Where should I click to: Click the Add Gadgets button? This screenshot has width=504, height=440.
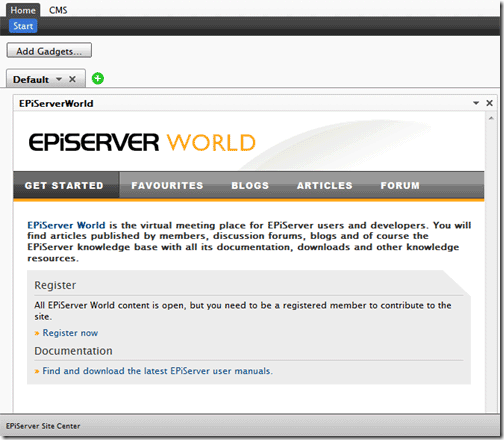[x=49, y=50]
